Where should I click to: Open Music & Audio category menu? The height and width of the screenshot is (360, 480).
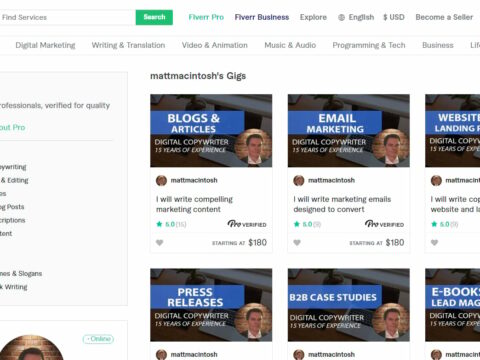(290, 45)
